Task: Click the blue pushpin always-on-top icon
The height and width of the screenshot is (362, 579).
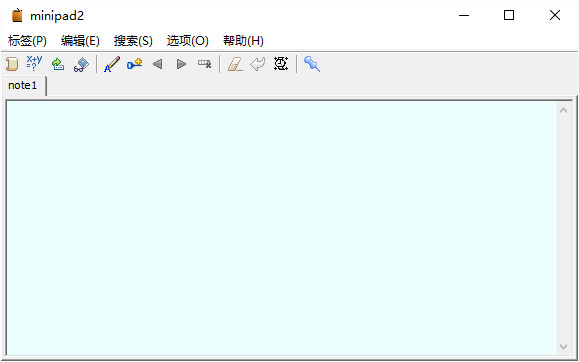Action: tap(312, 64)
